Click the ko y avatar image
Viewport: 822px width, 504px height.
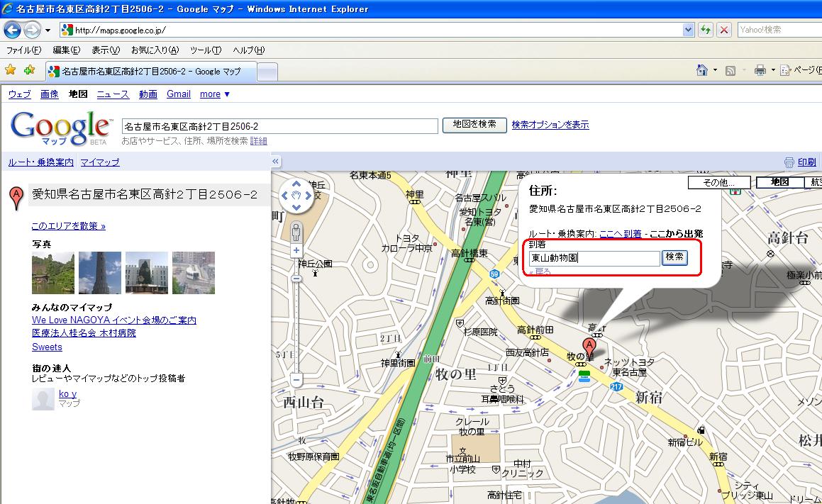[x=43, y=399]
